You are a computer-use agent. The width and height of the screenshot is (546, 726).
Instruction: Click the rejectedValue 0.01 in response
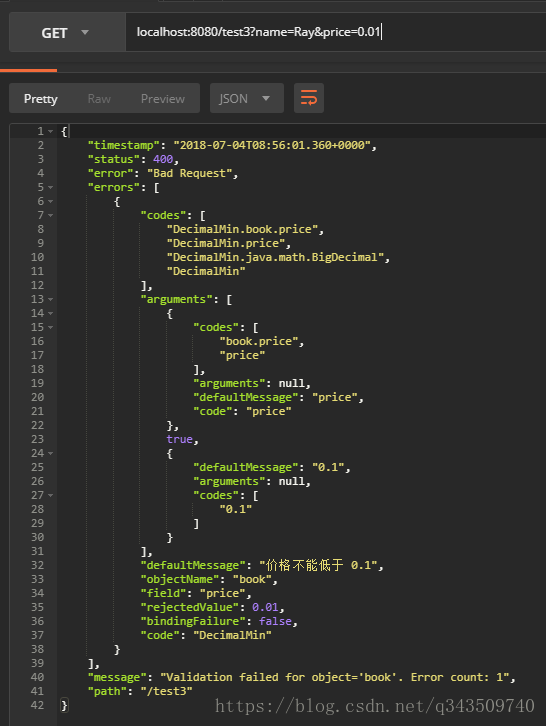[265, 607]
